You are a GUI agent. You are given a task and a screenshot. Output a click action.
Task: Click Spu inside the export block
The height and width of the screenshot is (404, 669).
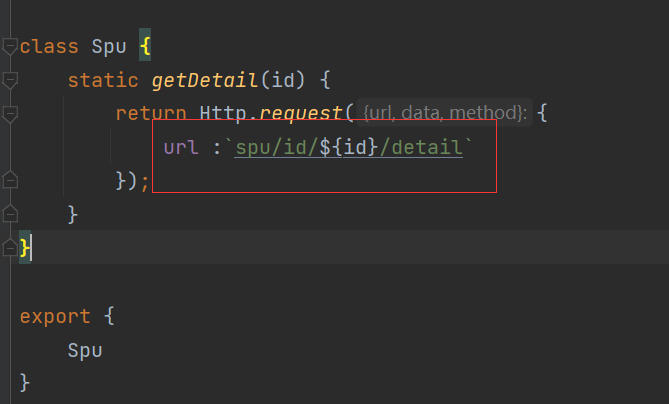click(85, 350)
